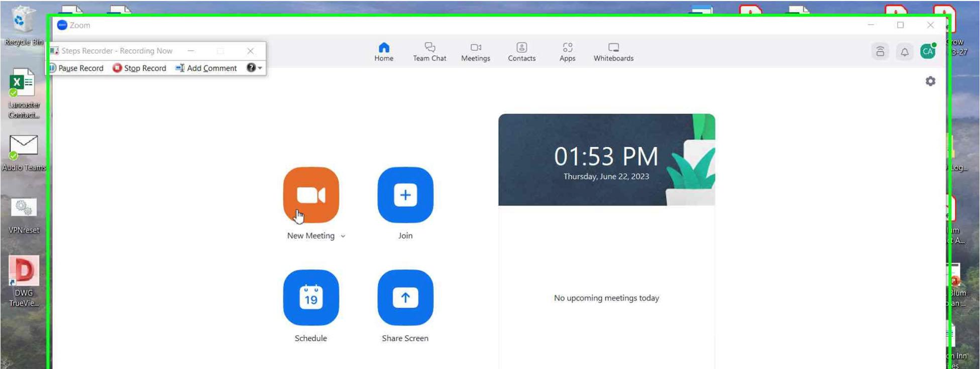Click the Zoom logo in title bar

pos(62,25)
